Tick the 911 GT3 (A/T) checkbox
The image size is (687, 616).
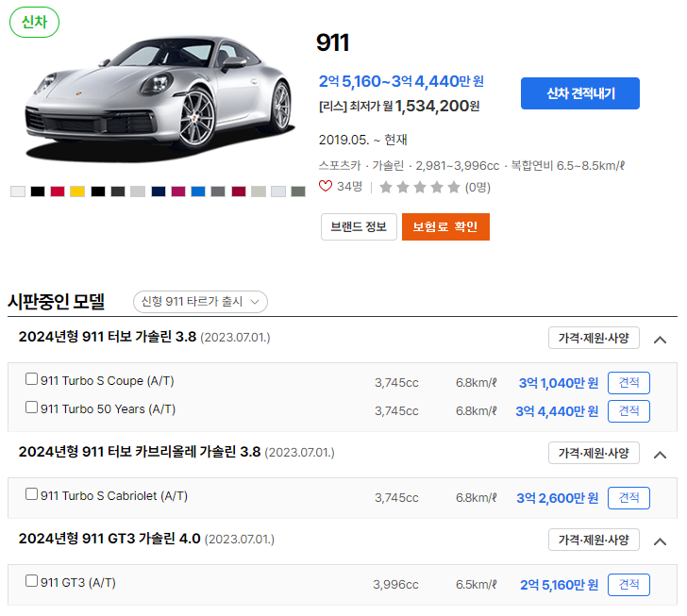pos(31,581)
